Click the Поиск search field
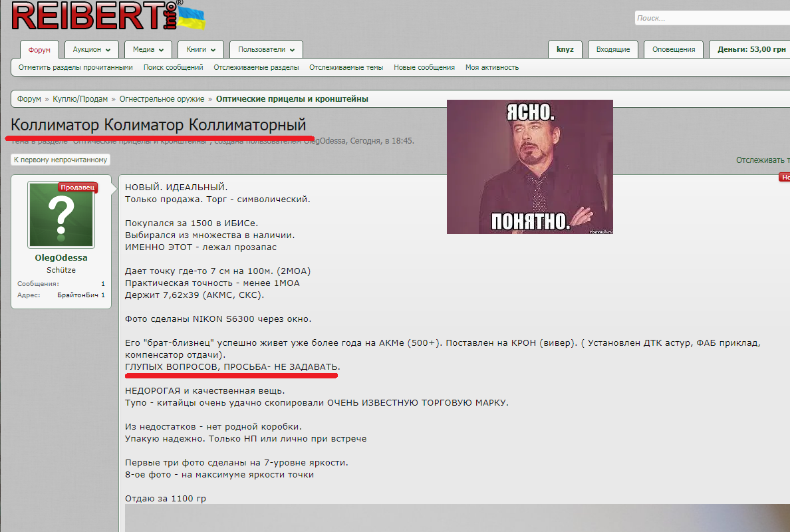The image size is (790, 532). [712, 18]
